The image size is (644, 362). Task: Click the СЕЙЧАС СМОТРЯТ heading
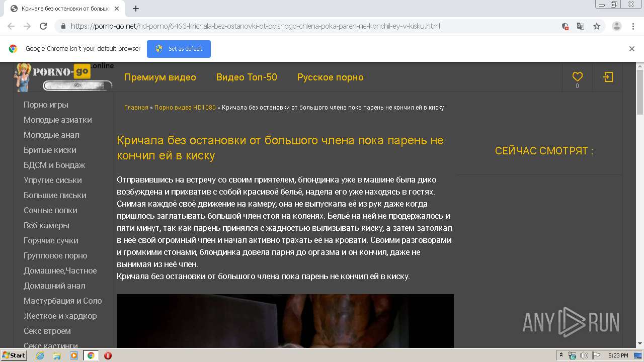tap(544, 151)
